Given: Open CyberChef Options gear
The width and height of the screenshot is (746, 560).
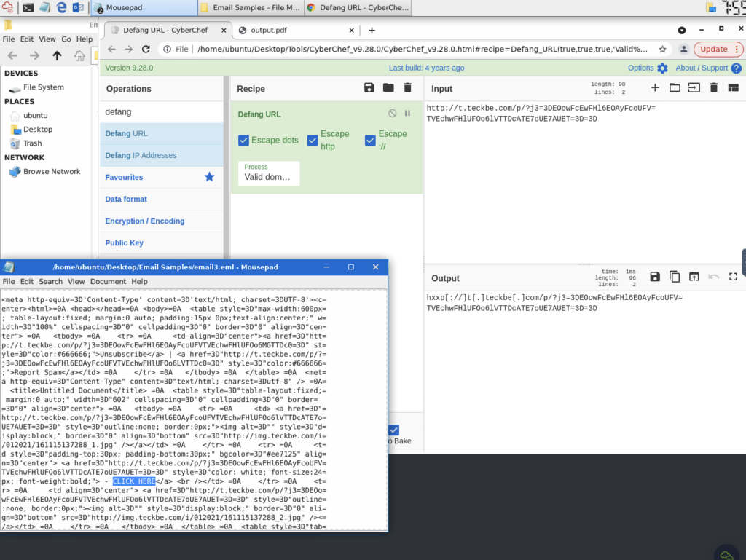Looking at the screenshot, I should click(x=662, y=68).
